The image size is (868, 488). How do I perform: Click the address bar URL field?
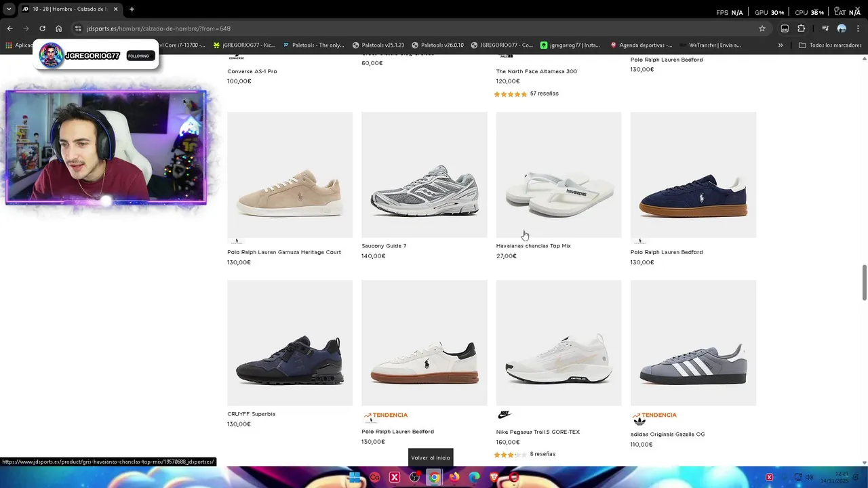[407, 28]
